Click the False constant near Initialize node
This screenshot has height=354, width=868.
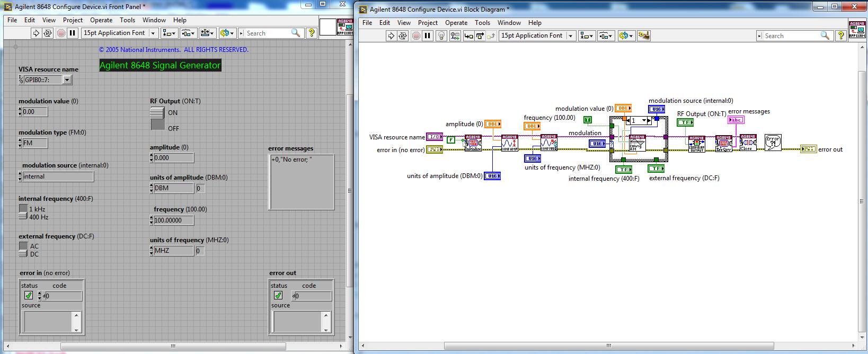[x=451, y=140]
